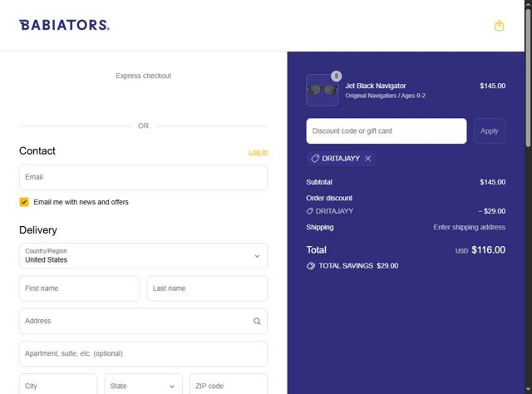Screen dimensions: 532x394
Task: Click the Total Savings tags icon
Action: pos(310,266)
